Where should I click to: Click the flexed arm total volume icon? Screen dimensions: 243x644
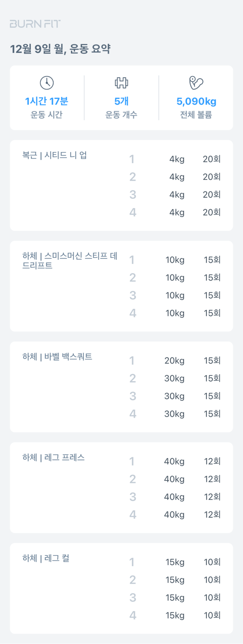196,83
